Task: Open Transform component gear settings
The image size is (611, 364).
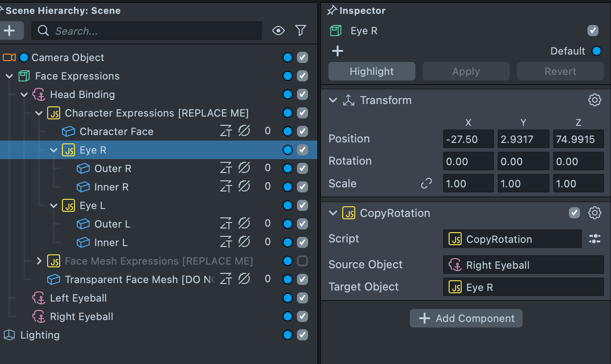Action: (594, 100)
